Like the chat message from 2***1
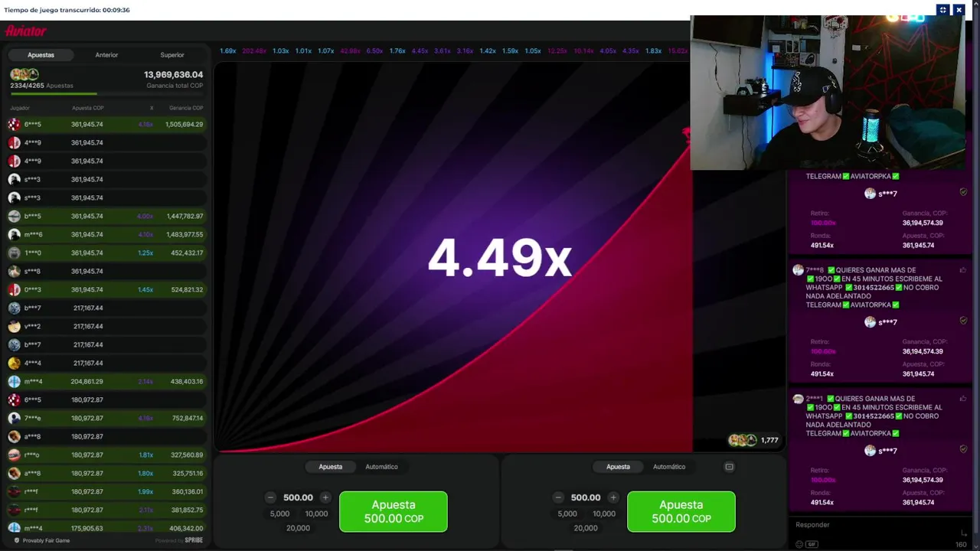The height and width of the screenshot is (551, 980). point(963,399)
